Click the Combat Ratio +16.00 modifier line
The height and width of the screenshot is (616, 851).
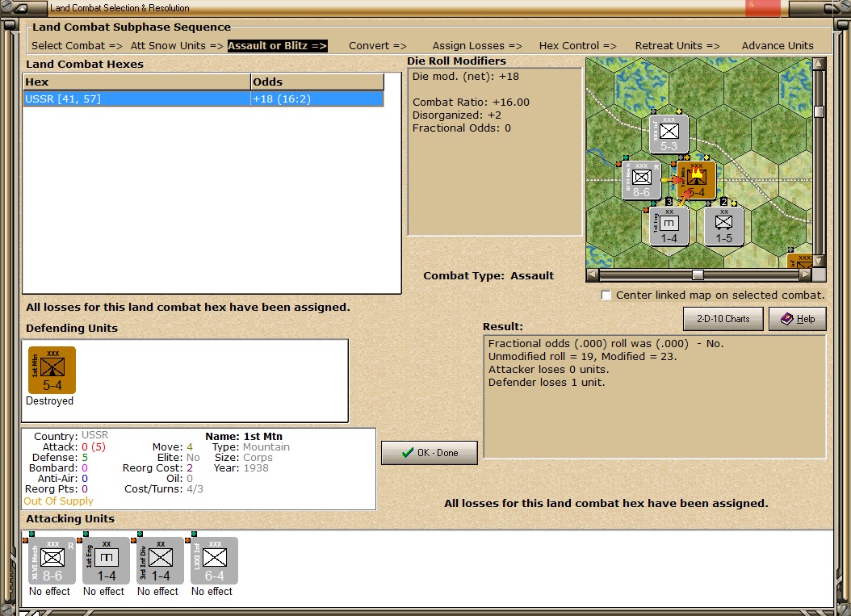coord(471,102)
